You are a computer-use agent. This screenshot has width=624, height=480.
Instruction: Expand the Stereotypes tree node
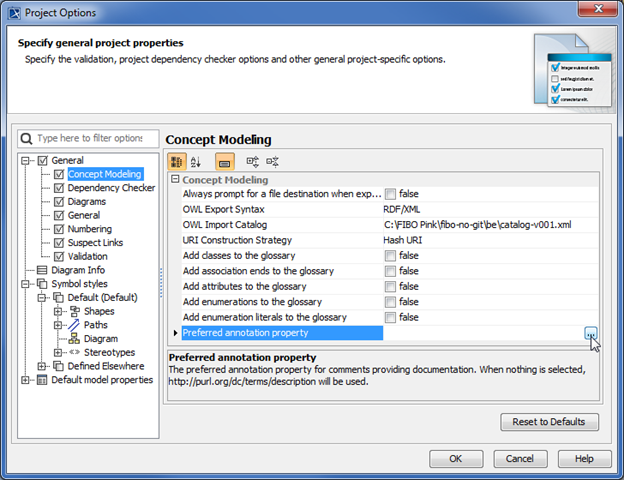58,352
